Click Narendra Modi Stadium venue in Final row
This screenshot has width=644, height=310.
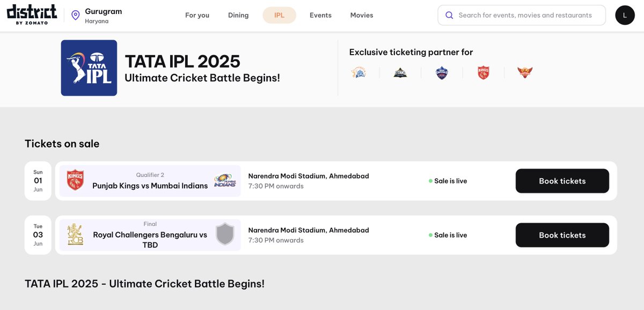point(309,230)
